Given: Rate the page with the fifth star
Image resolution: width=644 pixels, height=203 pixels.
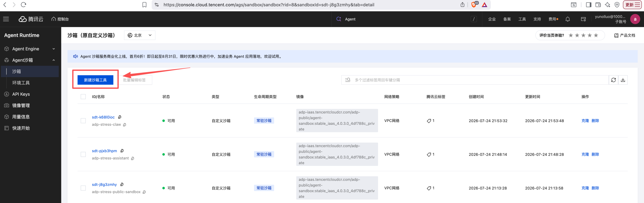Looking at the screenshot, I should pyautogui.click(x=596, y=35).
